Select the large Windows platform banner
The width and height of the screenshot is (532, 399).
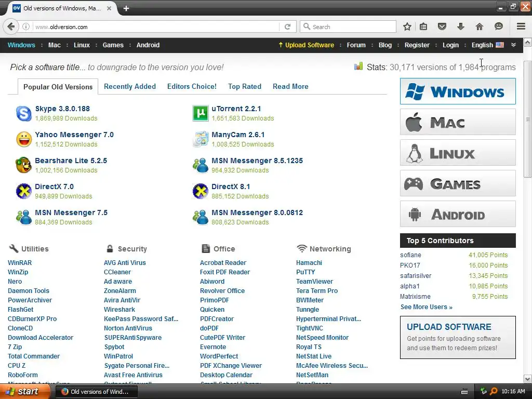point(458,91)
